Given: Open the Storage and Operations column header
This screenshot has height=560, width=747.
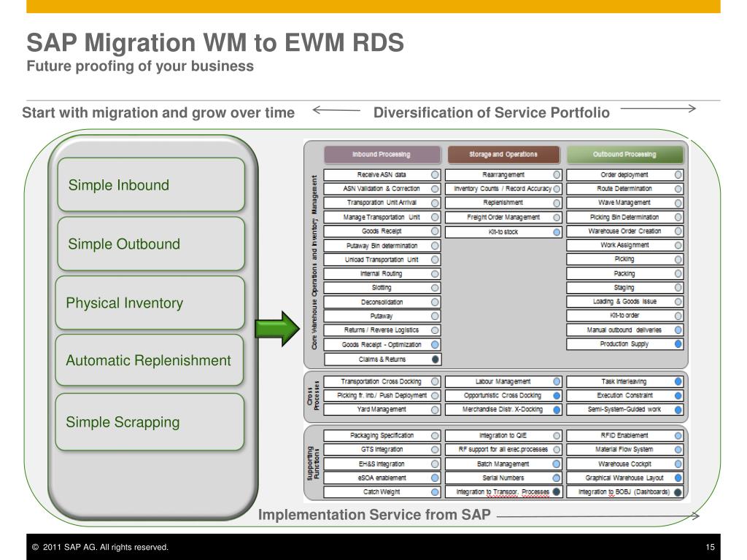Looking at the screenshot, I should tap(503, 155).
